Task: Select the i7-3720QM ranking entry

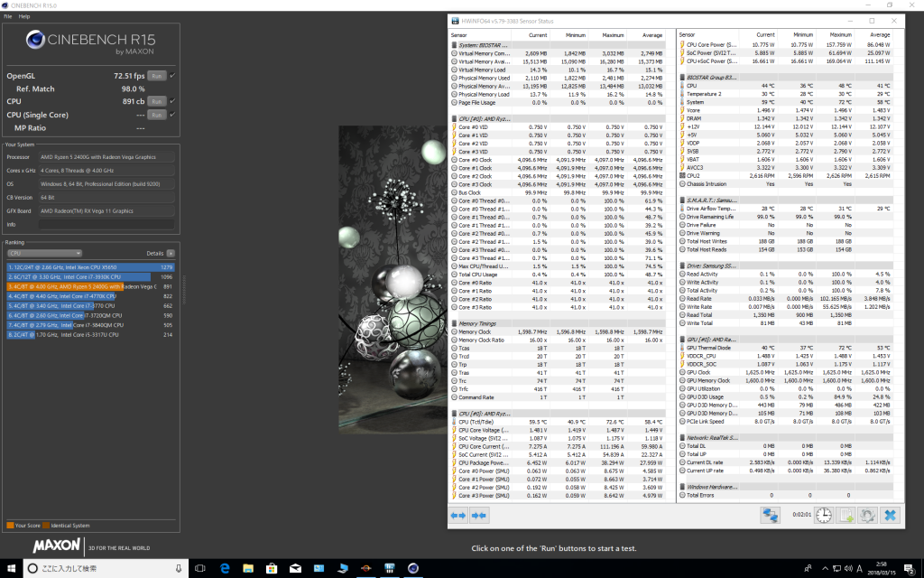Action: pyautogui.click(x=90, y=315)
